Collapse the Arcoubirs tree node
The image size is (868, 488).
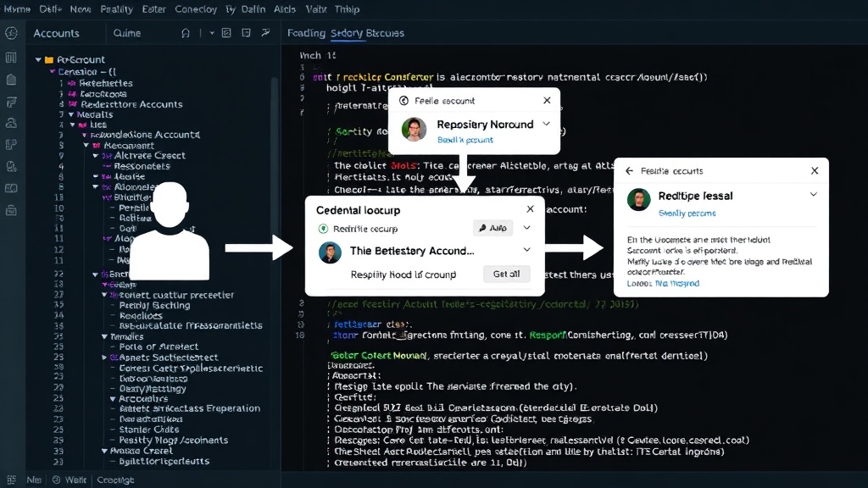(113, 399)
